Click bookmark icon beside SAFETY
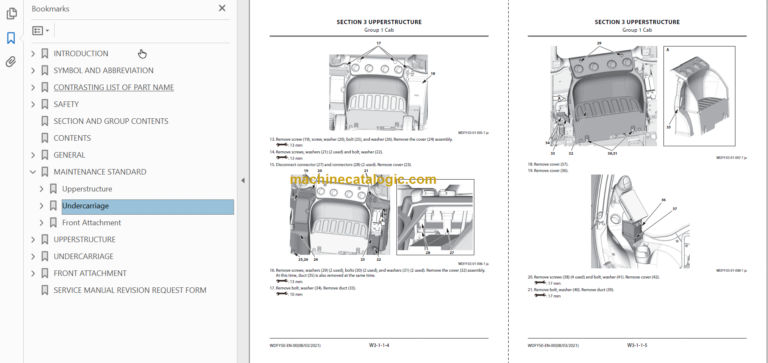The width and height of the screenshot is (768, 363). pyautogui.click(x=45, y=104)
